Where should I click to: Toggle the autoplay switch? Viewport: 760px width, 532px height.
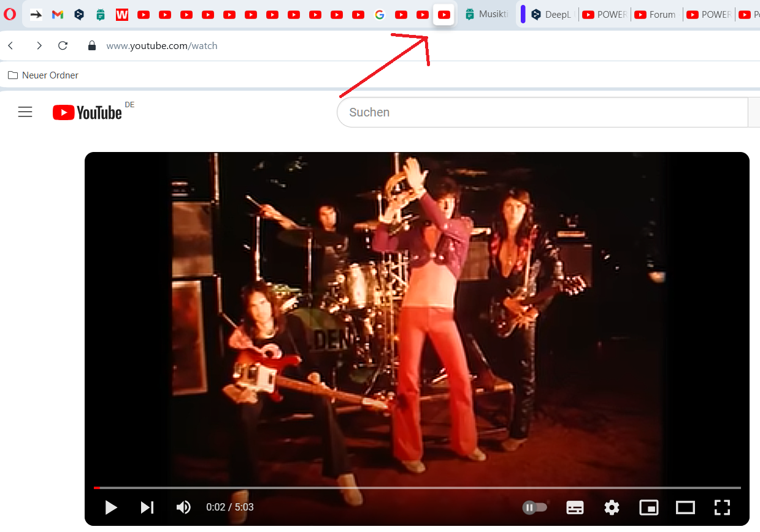pyautogui.click(x=534, y=507)
